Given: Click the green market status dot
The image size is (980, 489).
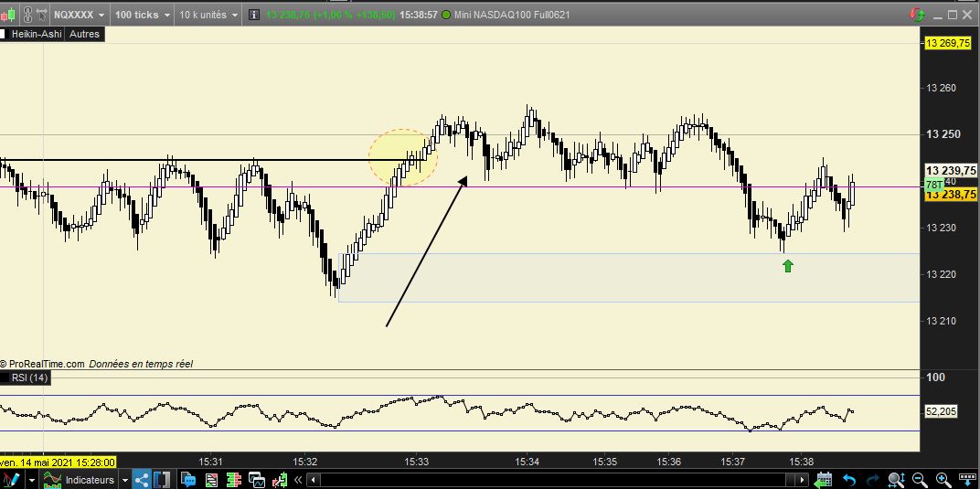Looking at the screenshot, I should pyautogui.click(x=445, y=15).
